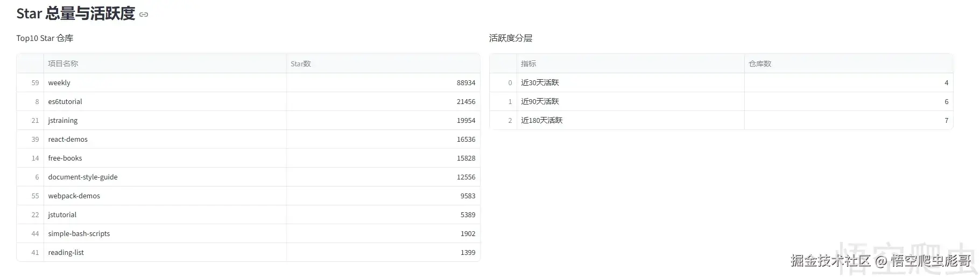This screenshot has width=980, height=277.
Task: Click the reading-list cell
Action: tap(165, 252)
